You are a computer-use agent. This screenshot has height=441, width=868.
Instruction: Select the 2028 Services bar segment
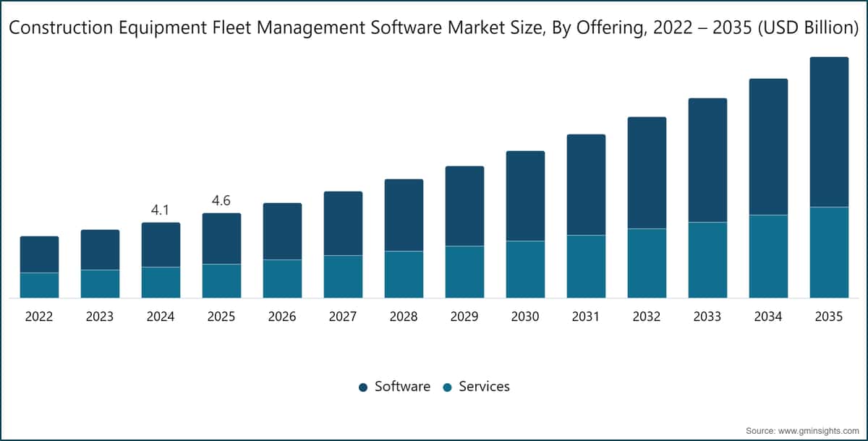404,275
